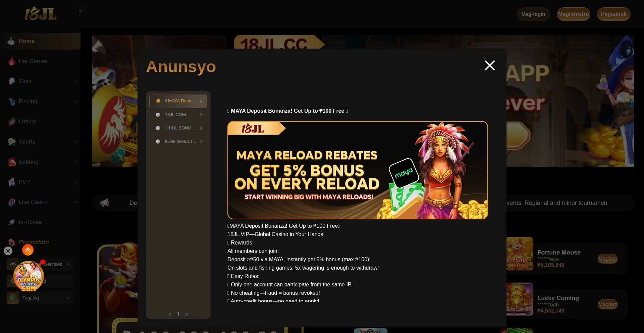This screenshot has width=644, height=333.
Task: Click the Lucky Coming winner amount ₱4,532,149
Action: pos(551,311)
